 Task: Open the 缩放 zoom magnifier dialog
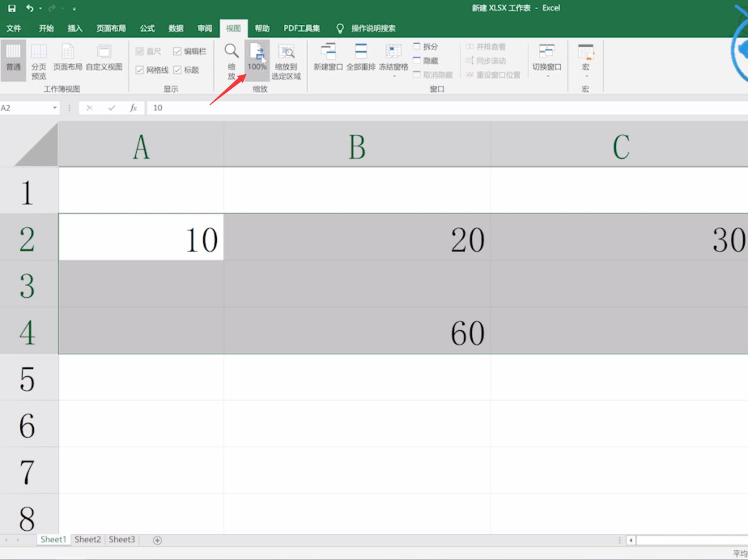tap(232, 62)
